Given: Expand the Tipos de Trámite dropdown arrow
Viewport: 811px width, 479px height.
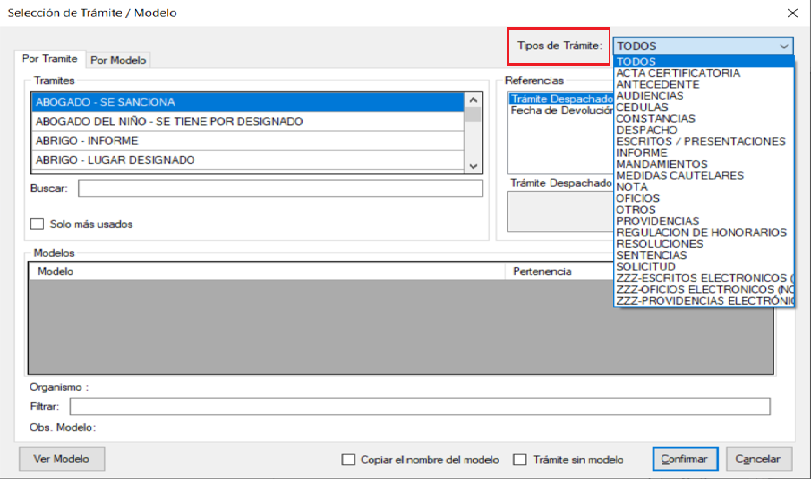Looking at the screenshot, I should pyautogui.click(x=783, y=46).
